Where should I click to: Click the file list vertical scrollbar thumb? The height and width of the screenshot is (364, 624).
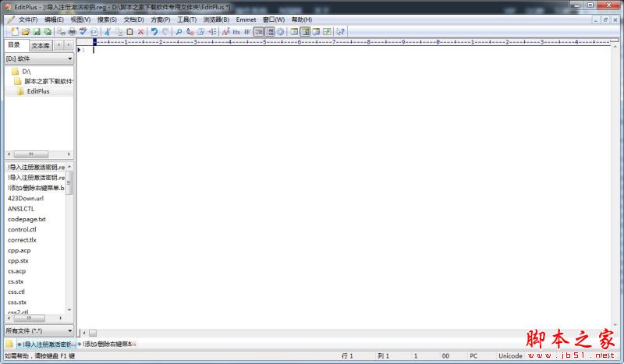click(x=69, y=182)
